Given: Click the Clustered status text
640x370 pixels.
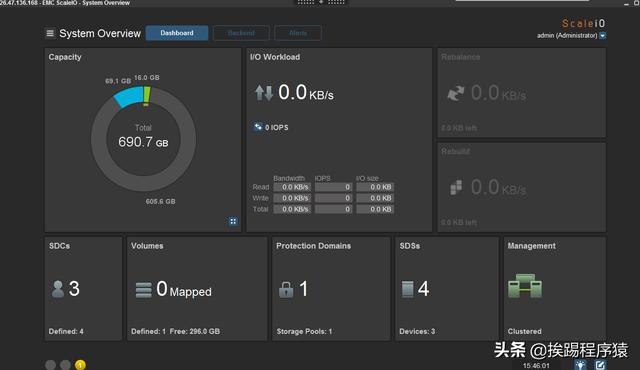Looking at the screenshot, I should (x=524, y=331).
